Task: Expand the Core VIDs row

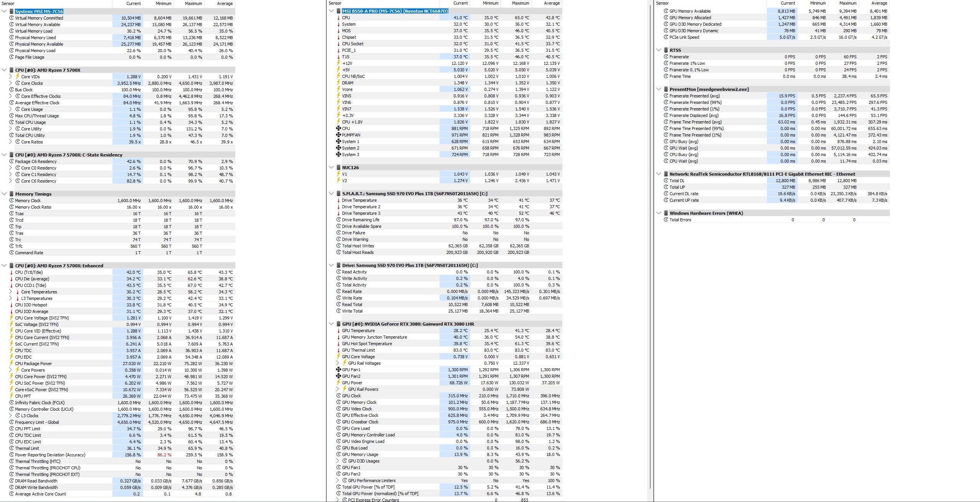Action: 11,77
